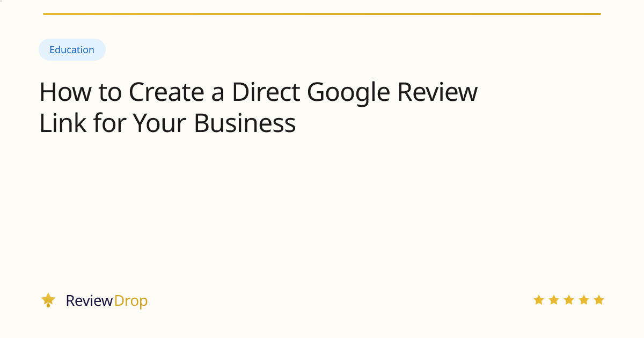
Task: Click "Review" at end of headline's first line
Action: pyautogui.click(x=437, y=92)
